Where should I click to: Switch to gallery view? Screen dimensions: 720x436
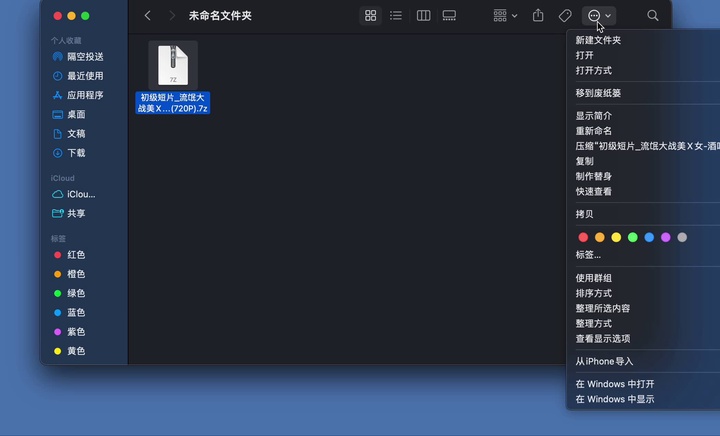[449, 16]
